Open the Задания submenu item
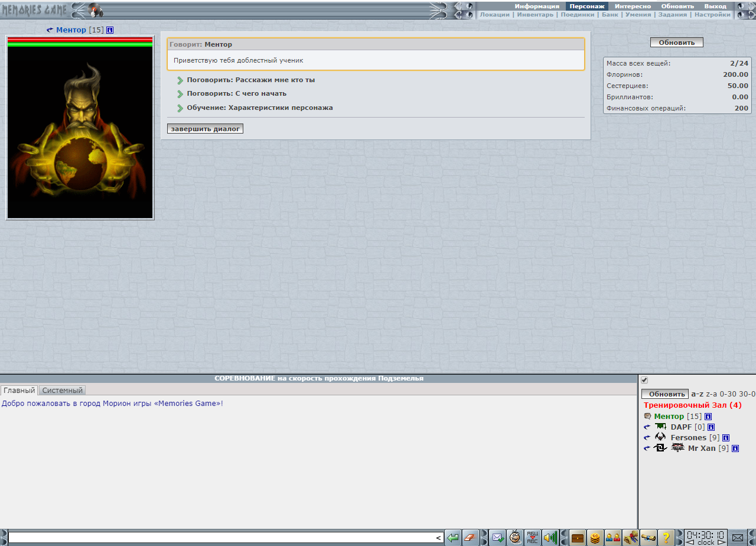Viewport: 756px width, 546px height. 673,15
